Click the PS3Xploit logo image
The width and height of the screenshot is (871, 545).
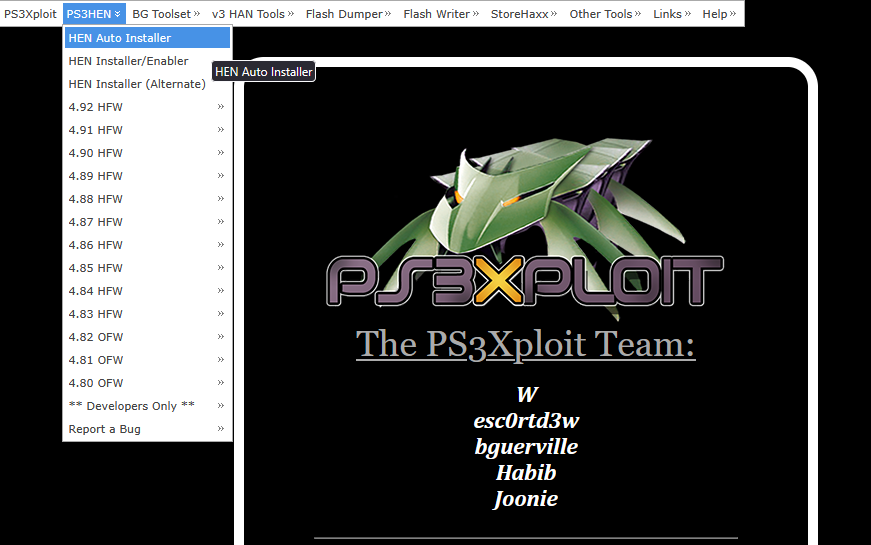pyautogui.click(x=525, y=229)
